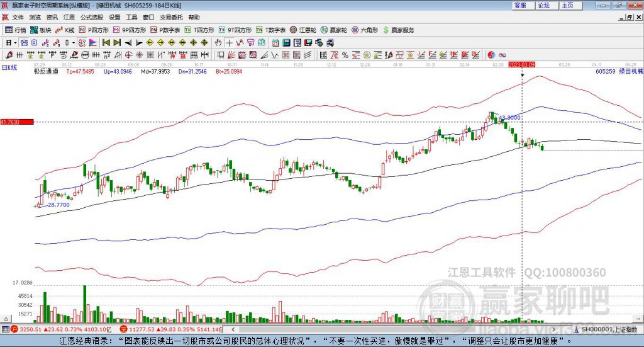Screen dimensions: 644x347
Task: Open 赢家服务 with dollar icon
Action: pos(398,30)
